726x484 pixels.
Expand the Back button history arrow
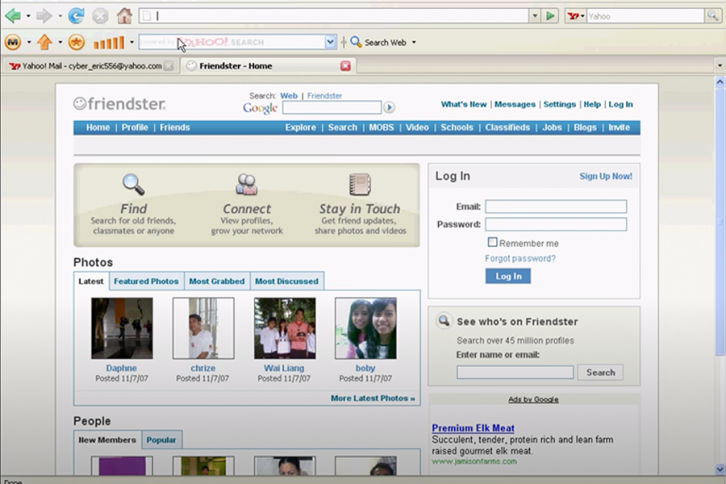point(28,16)
